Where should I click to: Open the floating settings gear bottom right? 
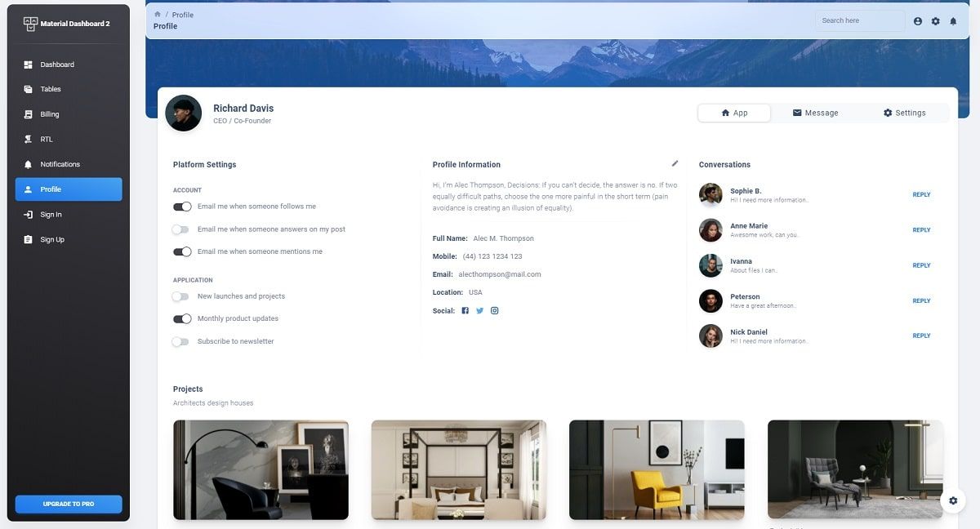click(x=953, y=500)
